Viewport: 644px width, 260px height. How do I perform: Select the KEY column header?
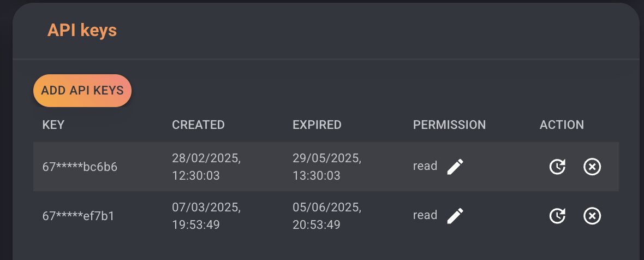(53, 125)
